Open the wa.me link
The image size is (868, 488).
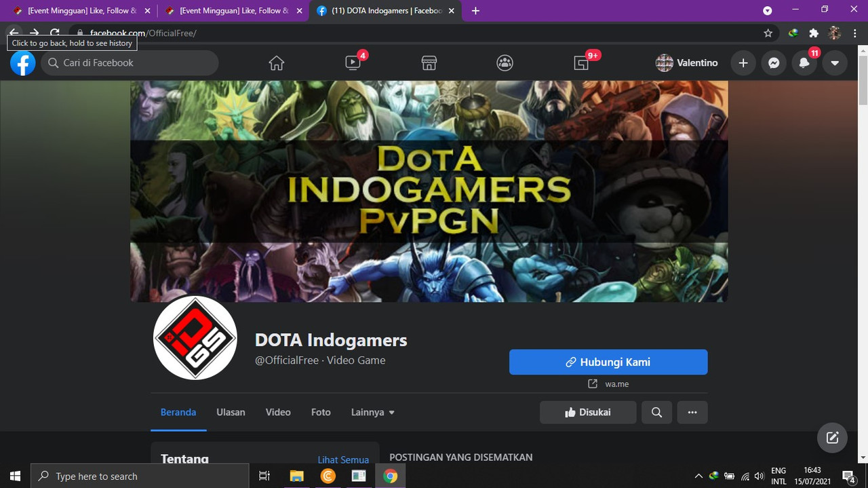[616, 384]
